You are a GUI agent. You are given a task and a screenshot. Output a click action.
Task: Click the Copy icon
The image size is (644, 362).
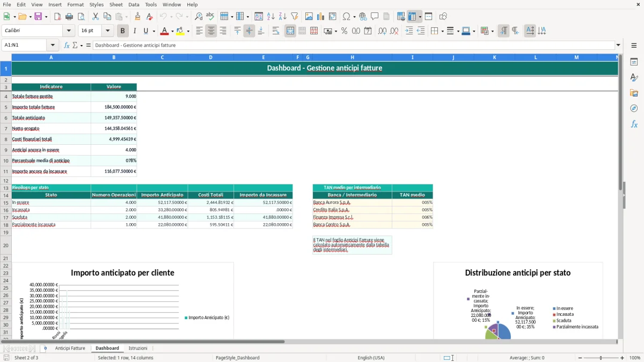click(107, 17)
